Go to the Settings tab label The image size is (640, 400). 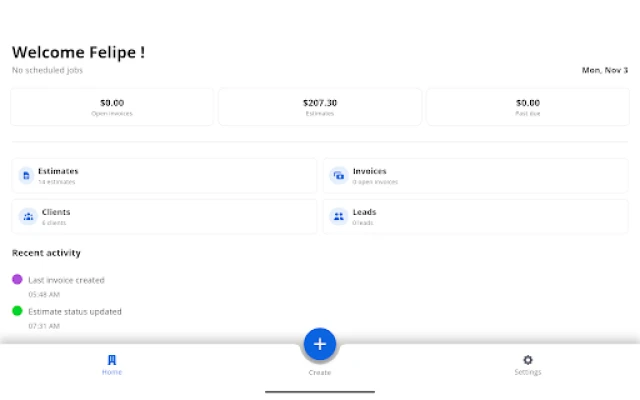528,372
